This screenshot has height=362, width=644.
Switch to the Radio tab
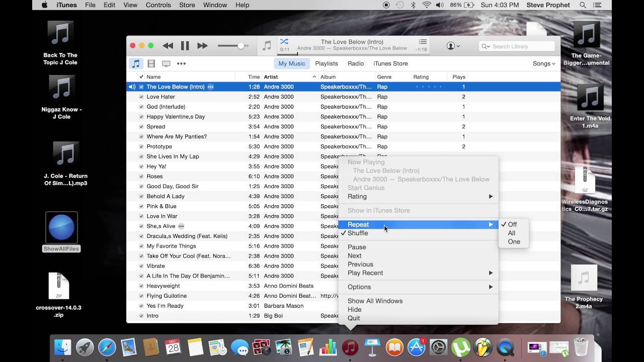coord(356,63)
